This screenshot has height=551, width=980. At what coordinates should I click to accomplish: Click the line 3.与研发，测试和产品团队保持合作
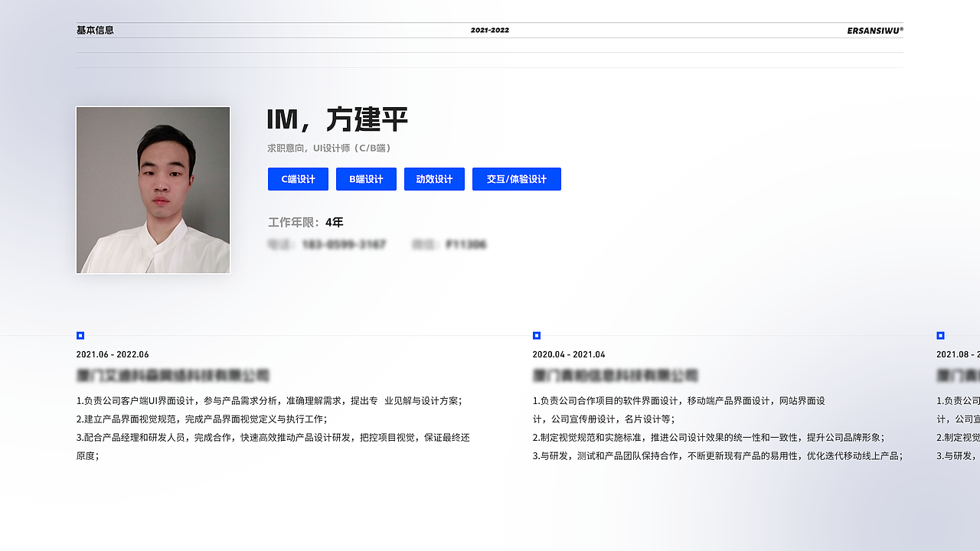pyautogui.click(x=718, y=455)
